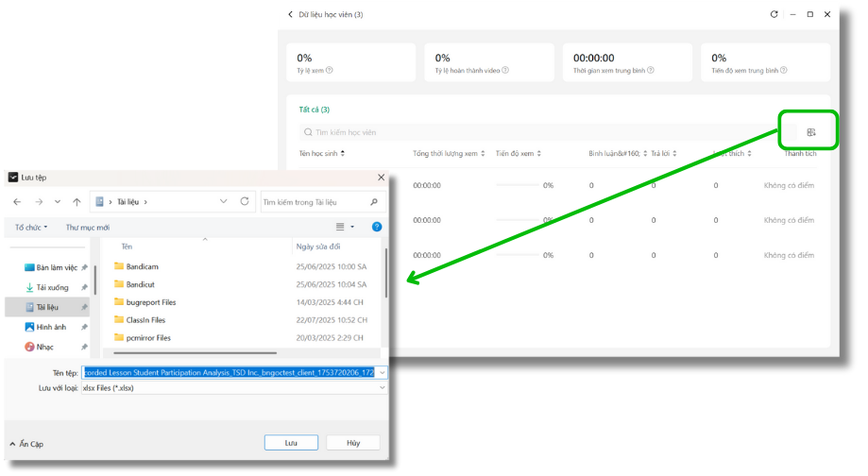Click help icon next to Tỷ lệ hoàn thành video
This screenshot has width=868, height=476.
506,70
